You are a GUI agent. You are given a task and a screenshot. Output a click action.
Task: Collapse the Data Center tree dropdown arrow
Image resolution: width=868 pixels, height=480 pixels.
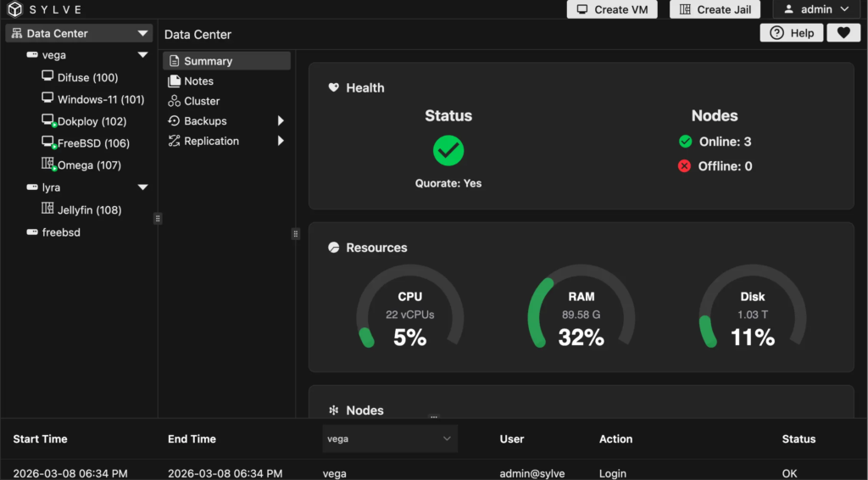tap(142, 33)
